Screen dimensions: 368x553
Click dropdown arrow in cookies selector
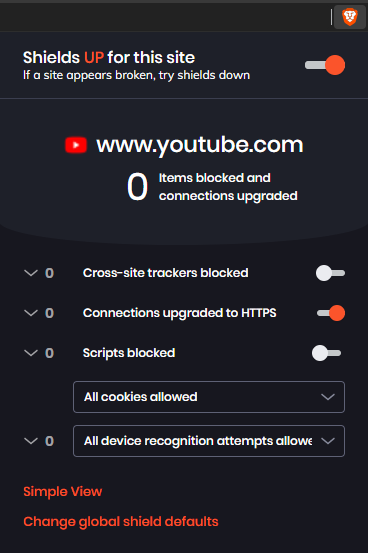click(x=328, y=397)
